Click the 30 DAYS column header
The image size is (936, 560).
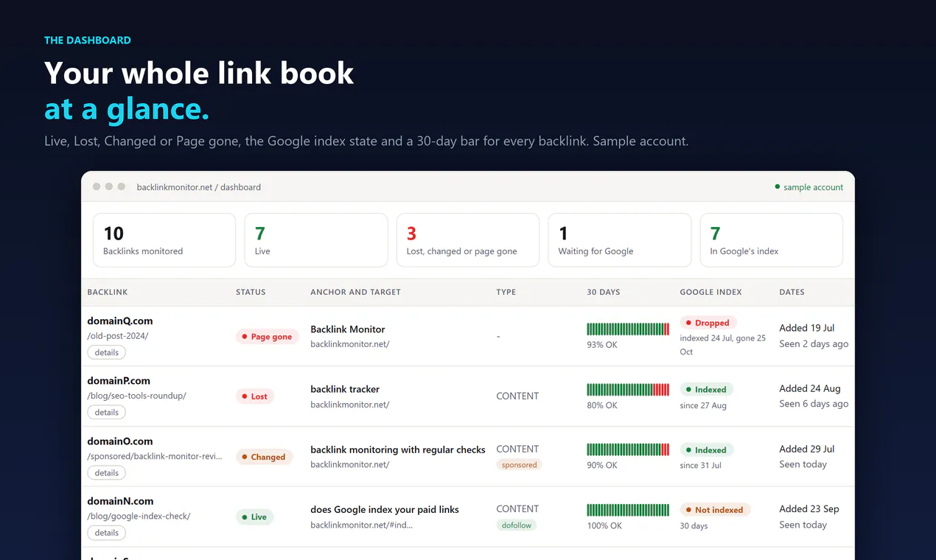[604, 293]
